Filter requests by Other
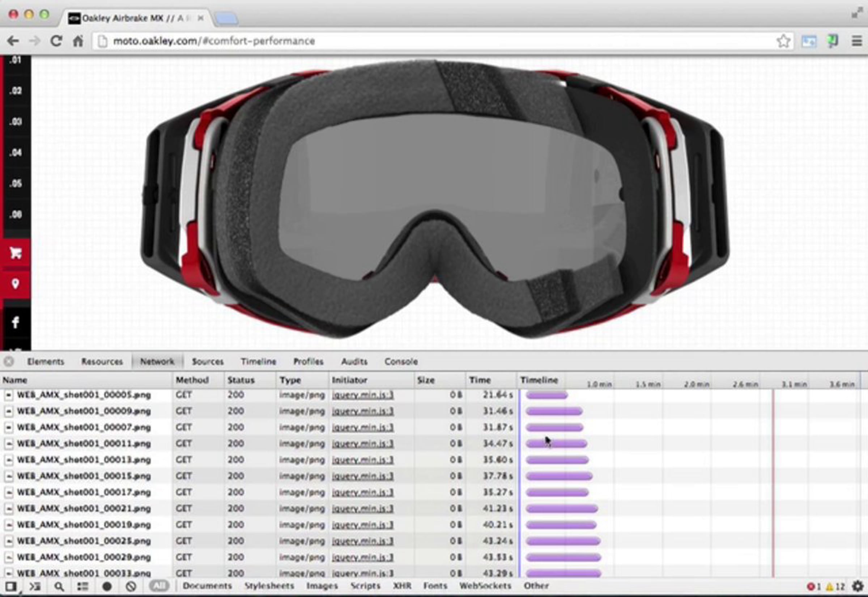 click(x=536, y=586)
